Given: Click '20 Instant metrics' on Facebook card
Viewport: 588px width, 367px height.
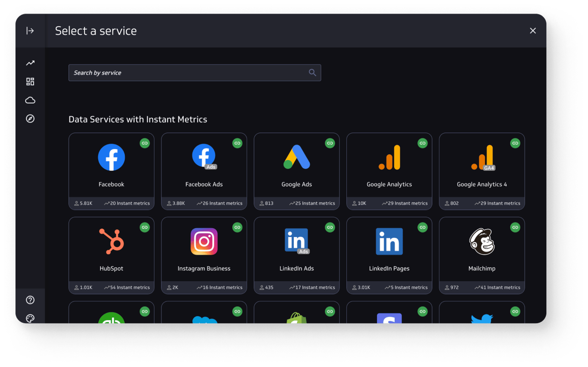Looking at the screenshot, I should click(127, 203).
